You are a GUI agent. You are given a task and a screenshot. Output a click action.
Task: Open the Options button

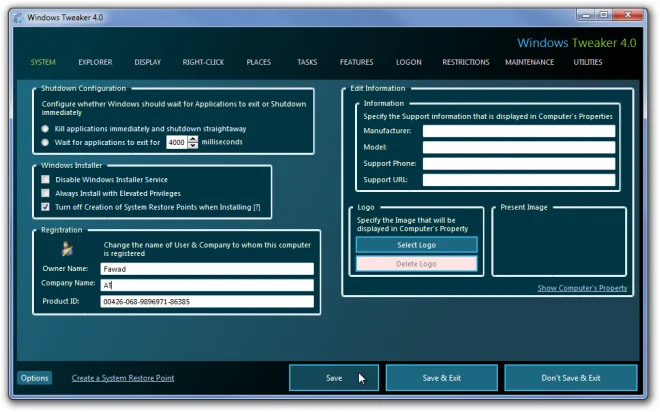[x=35, y=378]
